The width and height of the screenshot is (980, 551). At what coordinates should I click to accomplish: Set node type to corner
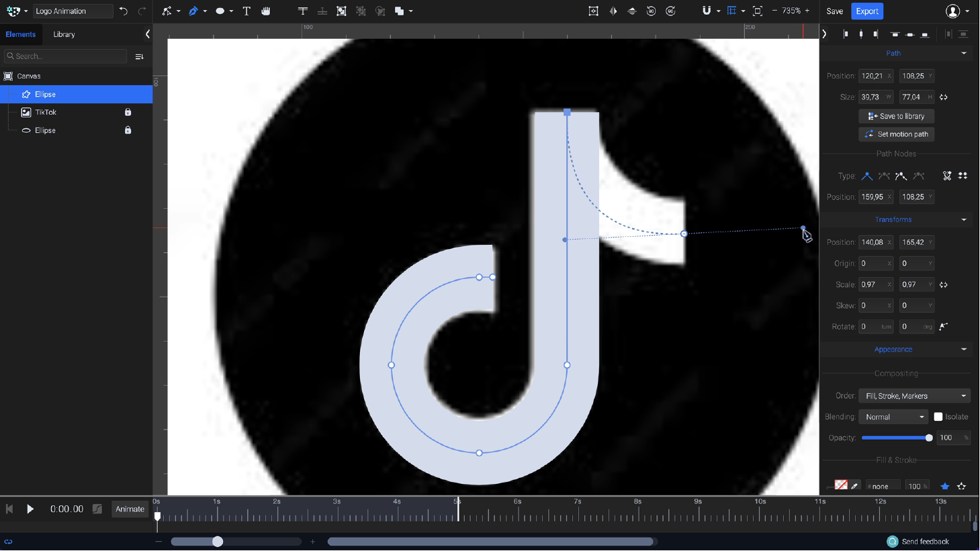[x=867, y=176]
